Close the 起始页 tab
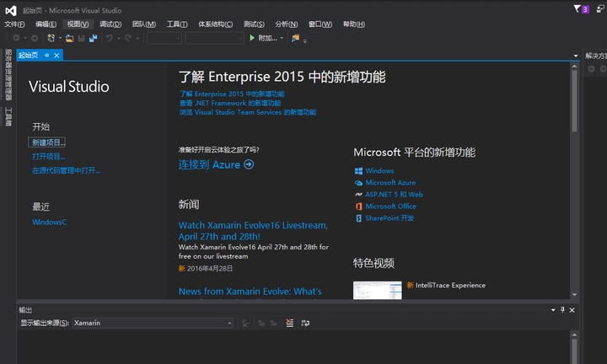Screen dimensions: 607x364 click(56, 56)
